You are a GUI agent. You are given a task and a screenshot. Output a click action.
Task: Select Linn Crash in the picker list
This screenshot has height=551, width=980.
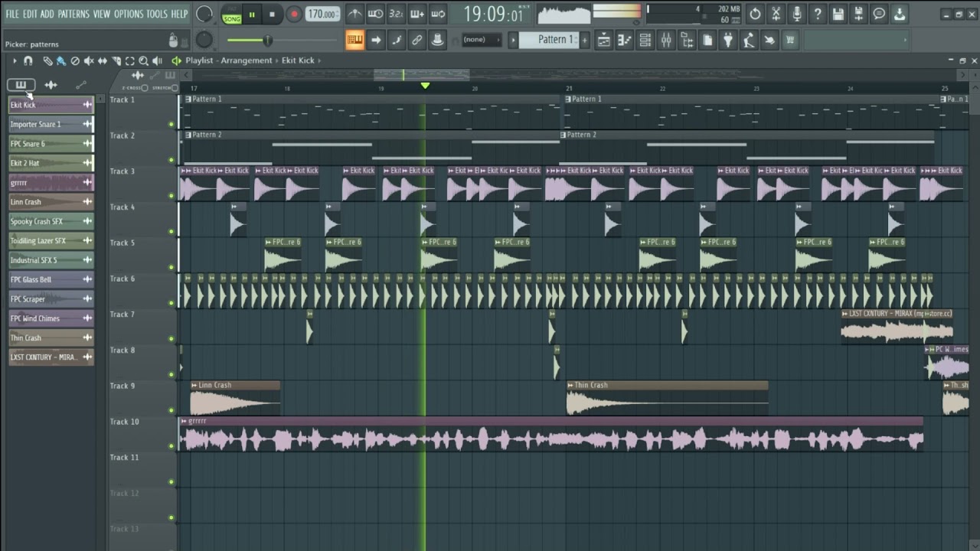point(51,202)
